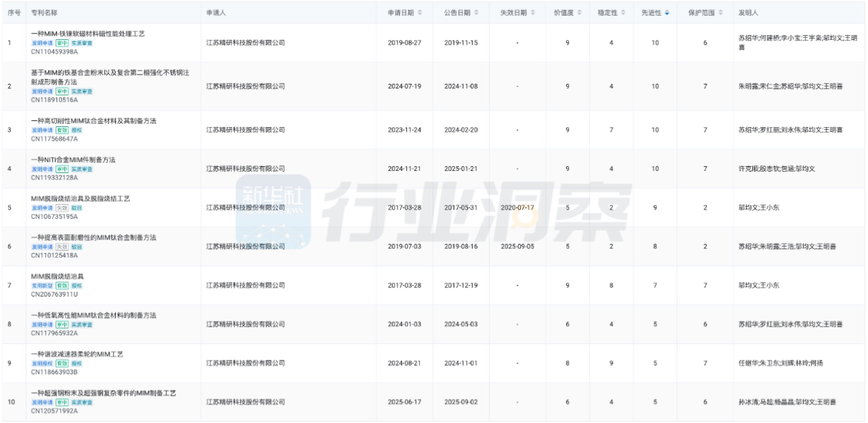Viewport: 868px width, 423px height.
Task: Click 申请日期 value 2019-08-27
Action: pos(404,43)
